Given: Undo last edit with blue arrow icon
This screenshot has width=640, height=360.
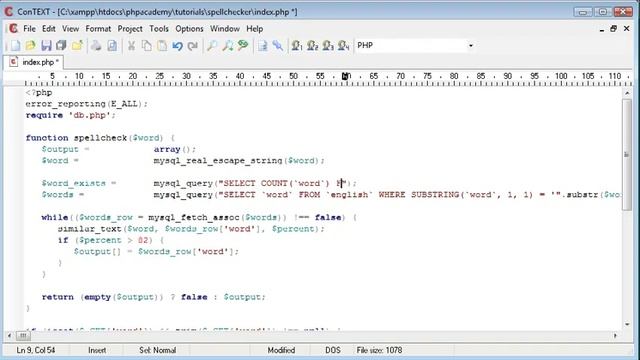Looking at the screenshot, I should [x=178, y=45].
